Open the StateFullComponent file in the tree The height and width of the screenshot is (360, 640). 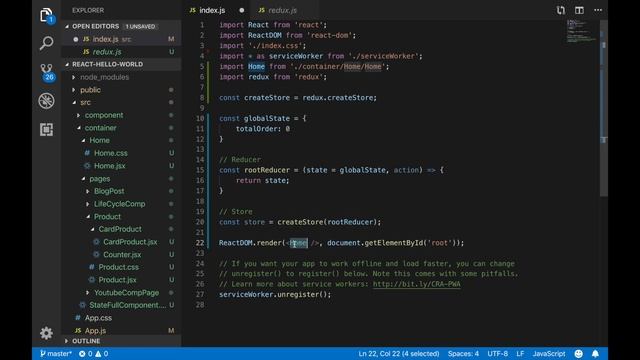pos(121,305)
